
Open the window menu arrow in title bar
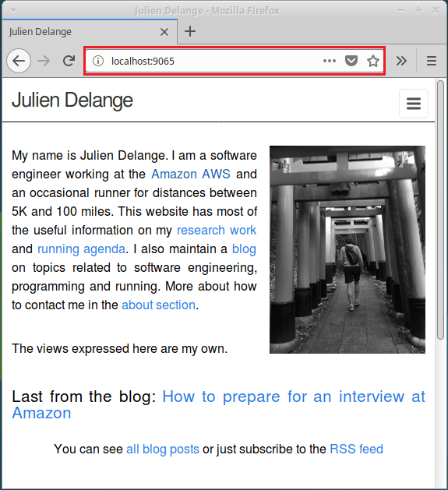[x=12, y=11]
